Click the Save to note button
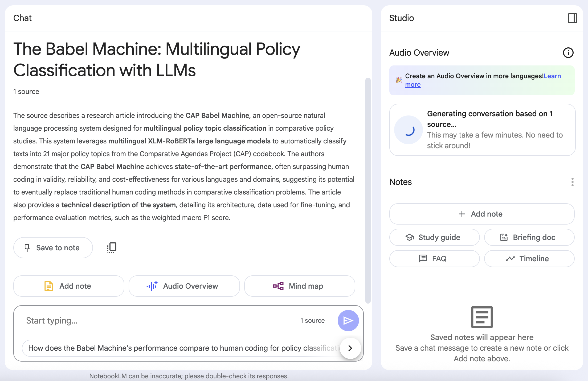The height and width of the screenshot is (381, 588). click(x=53, y=248)
